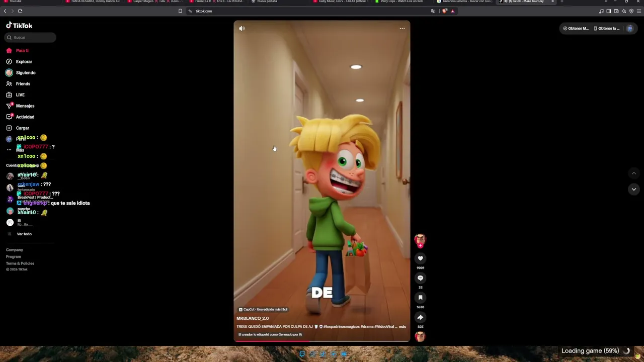Save the video with the bookmark icon

tap(421, 298)
